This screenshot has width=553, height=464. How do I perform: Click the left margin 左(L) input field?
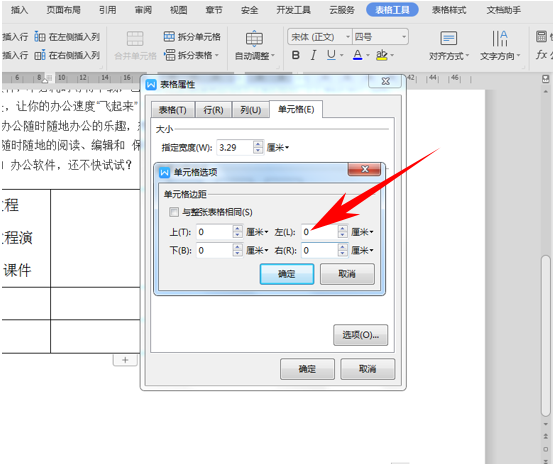(320, 232)
